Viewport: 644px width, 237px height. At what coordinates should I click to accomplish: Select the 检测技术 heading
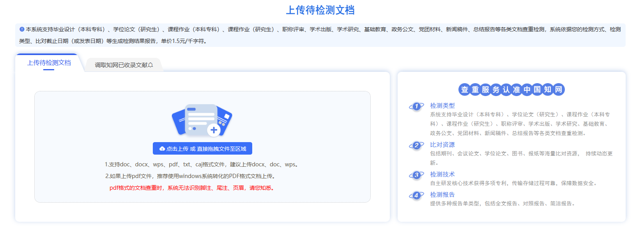[x=442, y=174]
